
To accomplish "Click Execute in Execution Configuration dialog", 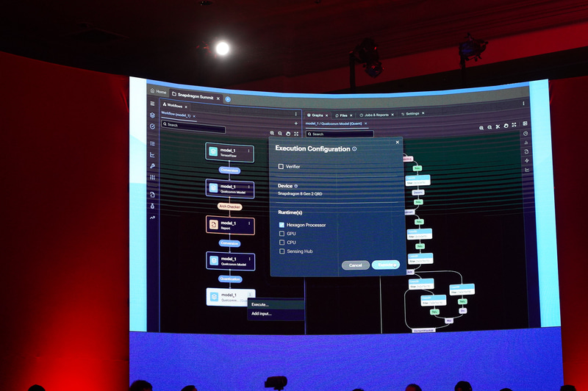I will pos(385,265).
